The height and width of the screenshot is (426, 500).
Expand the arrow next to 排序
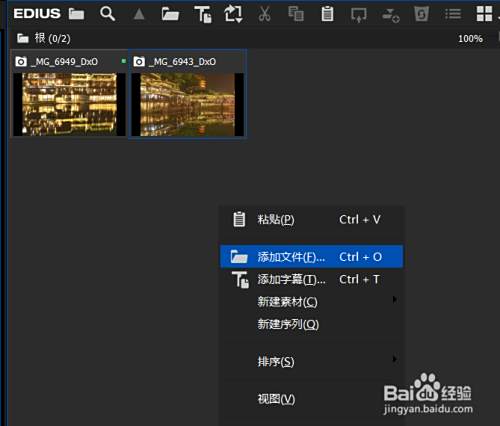tap(395, 359)
